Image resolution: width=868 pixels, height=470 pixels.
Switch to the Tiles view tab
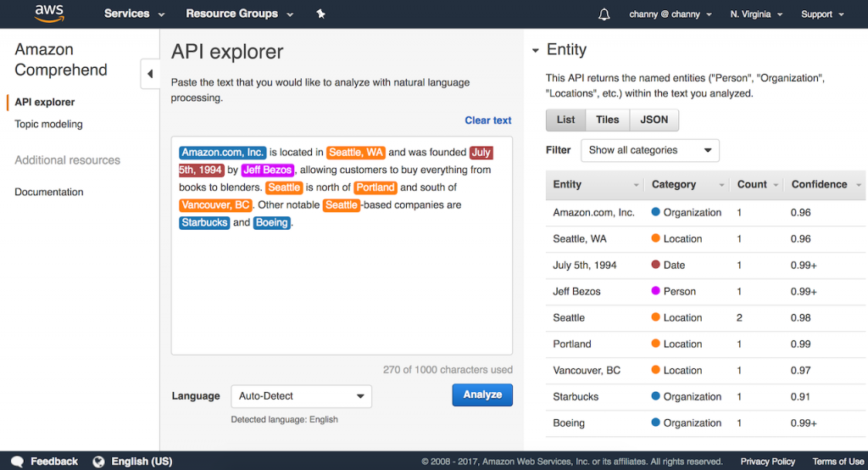point(607,120)
